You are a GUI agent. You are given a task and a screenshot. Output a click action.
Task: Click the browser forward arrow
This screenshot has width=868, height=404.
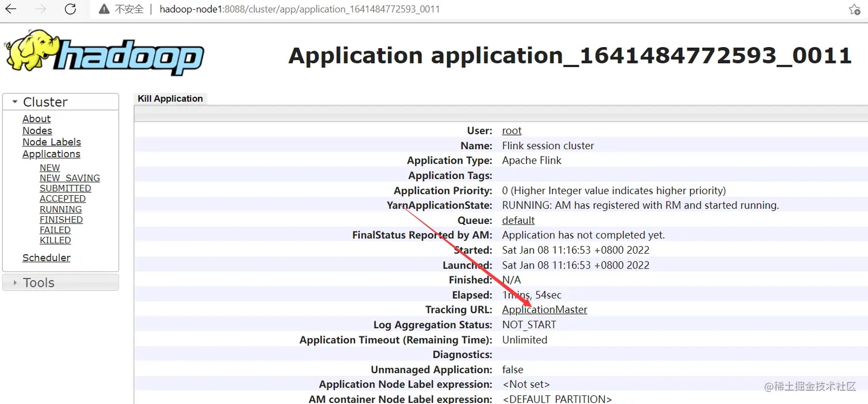pos(41,9)
